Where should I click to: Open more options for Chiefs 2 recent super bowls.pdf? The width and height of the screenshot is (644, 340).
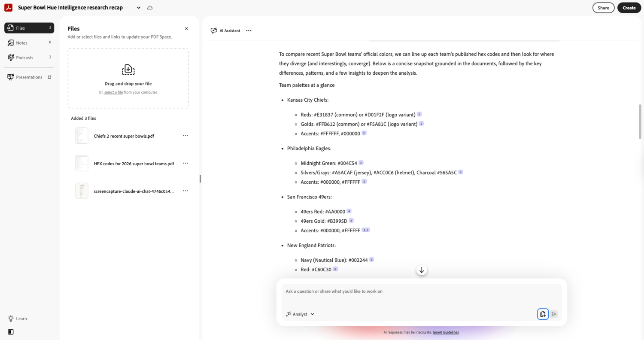(x=185, y=136)
